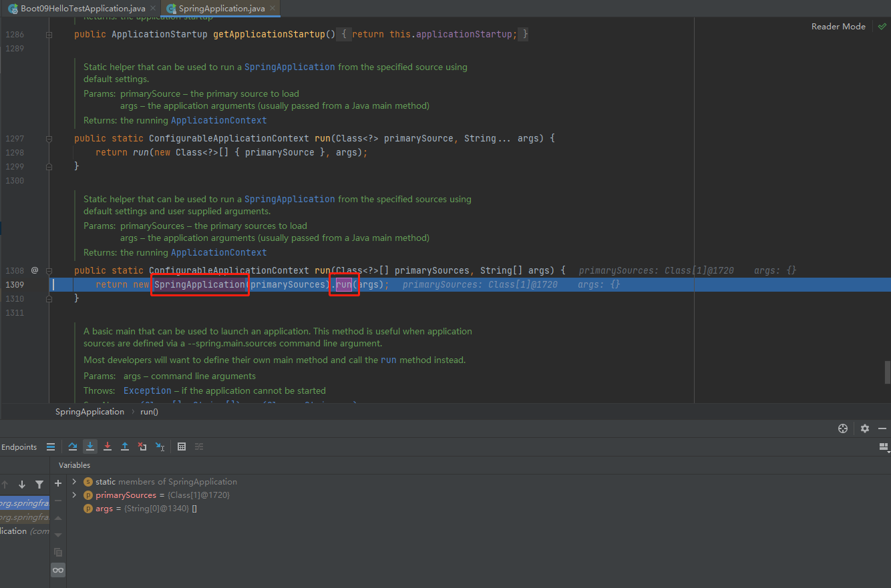Viewport: 891px width, 588px height.
Task: Click the restore layout icon
Action: pos(884,447)
